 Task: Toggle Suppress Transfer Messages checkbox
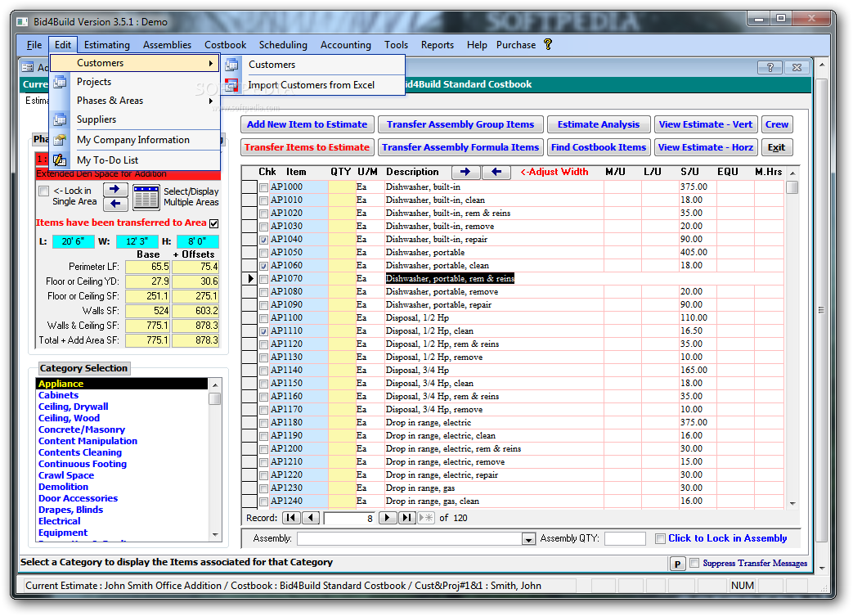(x=694, y=563)
